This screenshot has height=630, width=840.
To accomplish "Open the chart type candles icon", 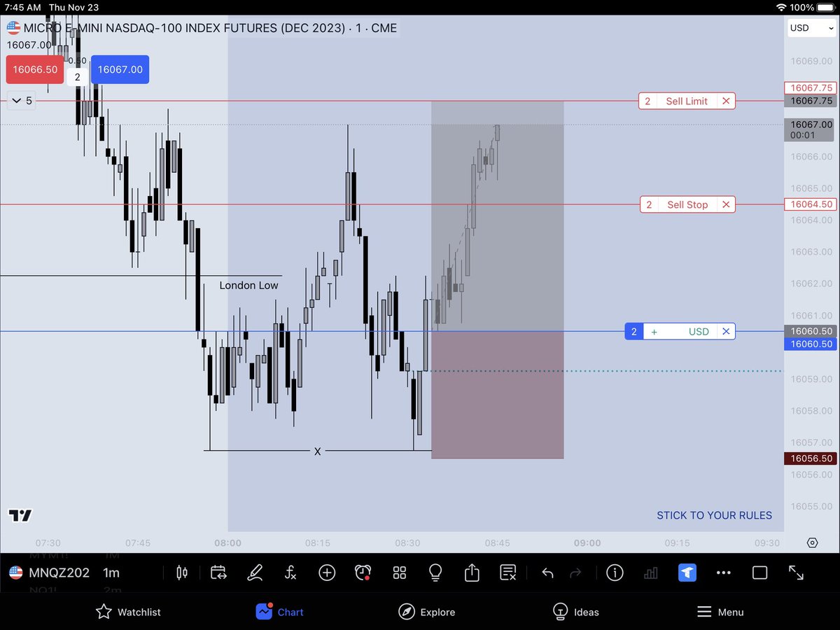I will 182,573.
